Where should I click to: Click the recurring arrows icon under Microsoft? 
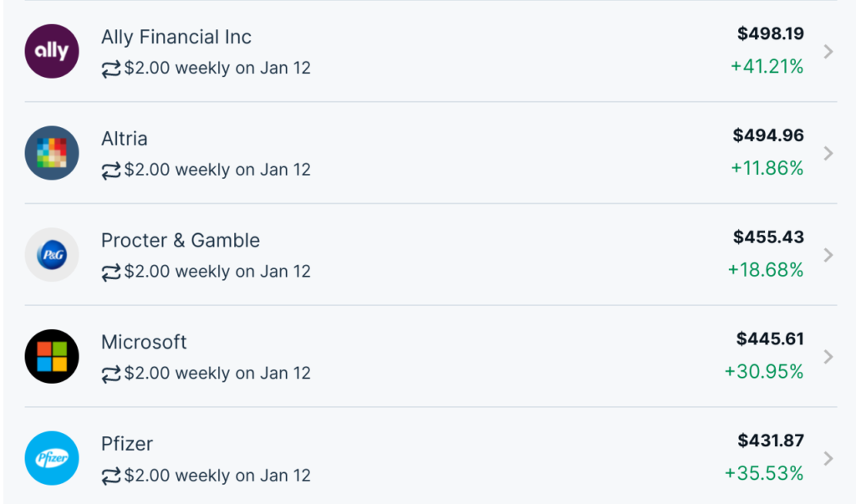tap(111, 374)
